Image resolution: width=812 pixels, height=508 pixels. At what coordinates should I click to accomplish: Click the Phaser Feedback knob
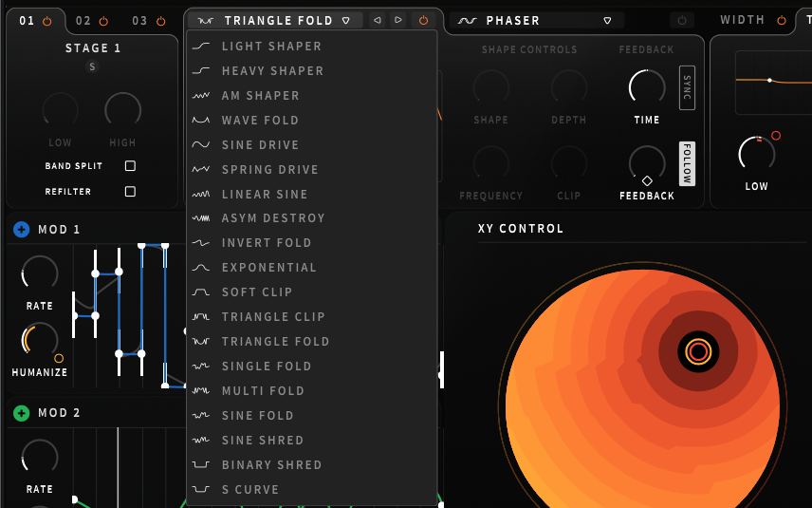pyautogui.click(x=647, y=163)
